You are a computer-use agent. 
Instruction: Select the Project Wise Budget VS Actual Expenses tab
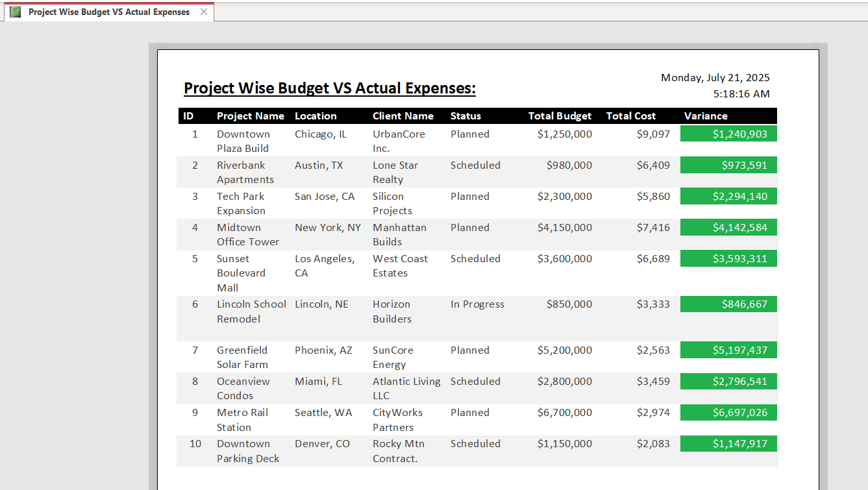click(x=109, y=12)
